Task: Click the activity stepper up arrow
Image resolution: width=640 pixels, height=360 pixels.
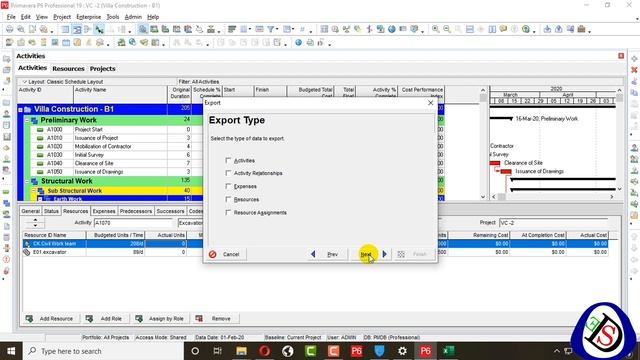Action: [x=36, y=220]
